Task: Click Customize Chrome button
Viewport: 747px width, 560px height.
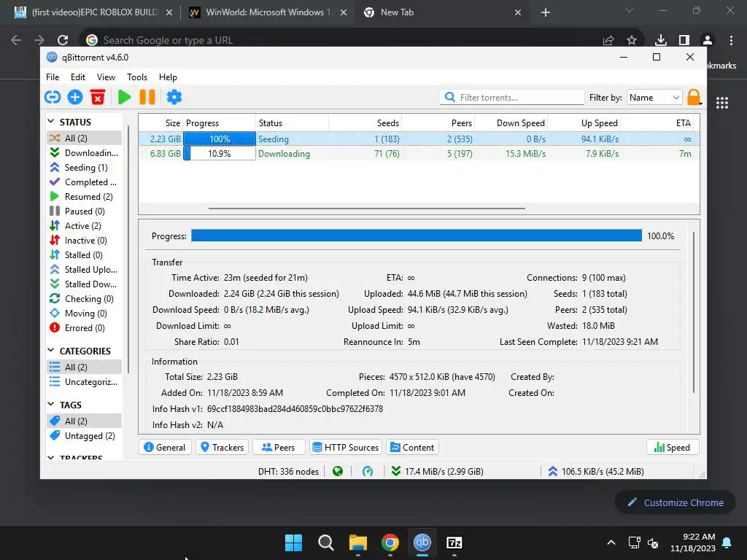Action: click(675, 502)
